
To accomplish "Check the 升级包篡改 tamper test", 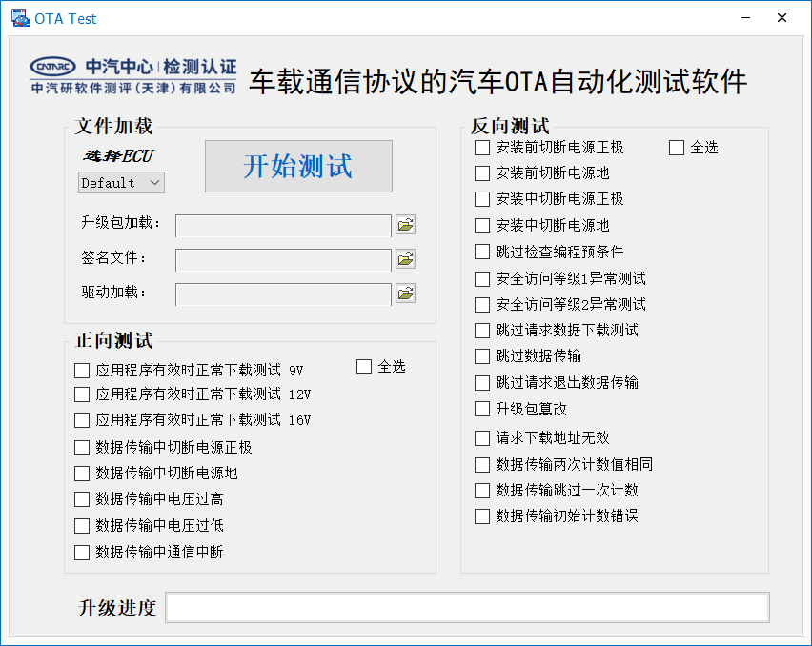I will [x=482, y=409].
